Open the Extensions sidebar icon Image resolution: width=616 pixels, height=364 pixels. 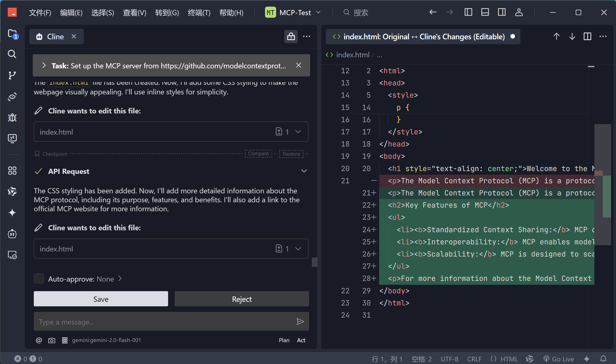click(x=12, y=170)
